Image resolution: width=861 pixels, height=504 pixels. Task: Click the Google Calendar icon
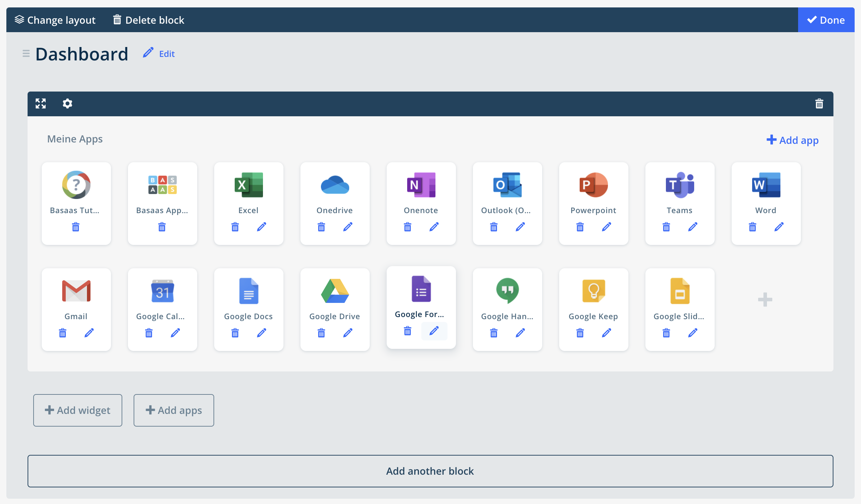(163, 291)
